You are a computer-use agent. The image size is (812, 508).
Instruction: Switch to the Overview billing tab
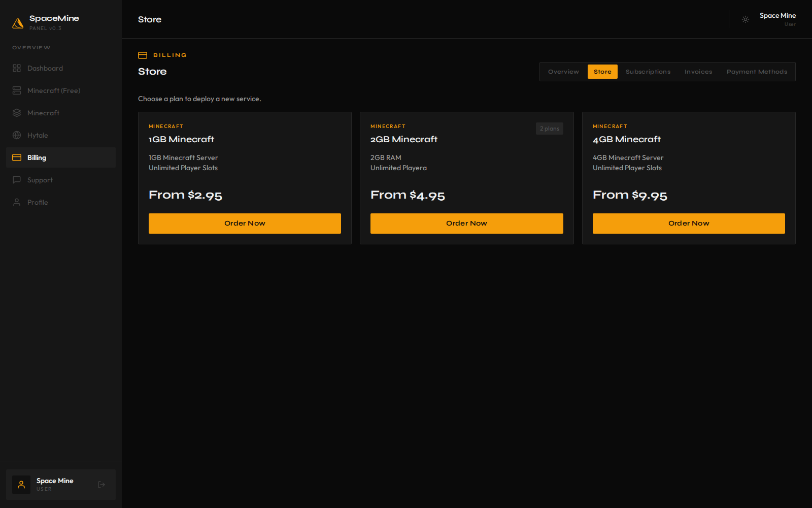(x=563, y=72)
